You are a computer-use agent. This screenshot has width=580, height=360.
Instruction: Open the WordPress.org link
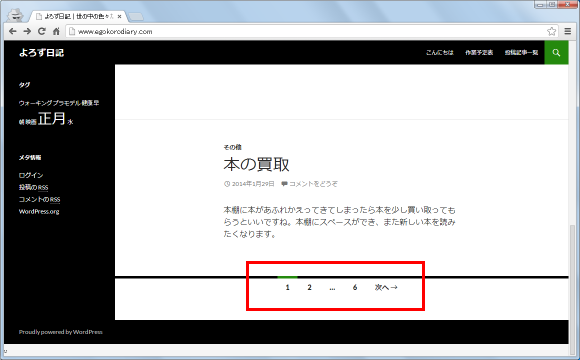click(x=39, y=212)
